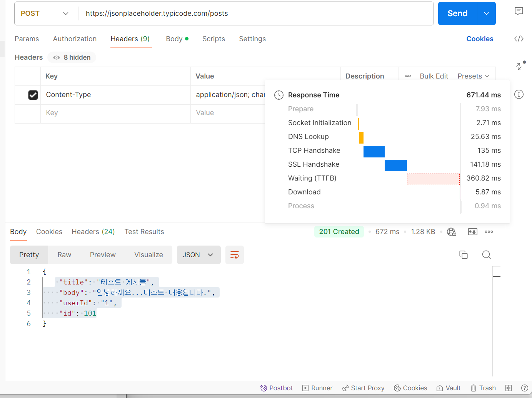Click the Response Time clock icon
The height and width of the screenshot is (398, 532).
[x=279, y=95]
